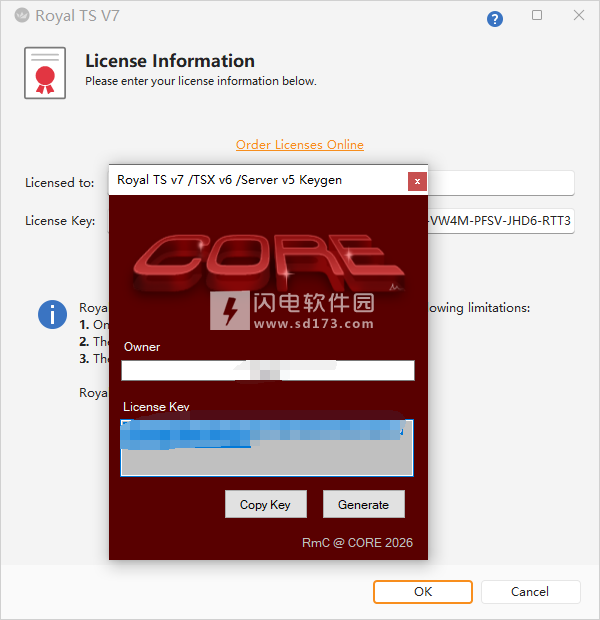Click the blue information circle icon
Image resolution: width=600 pixels, height=620 pixels.
click(x=52, y=314)
